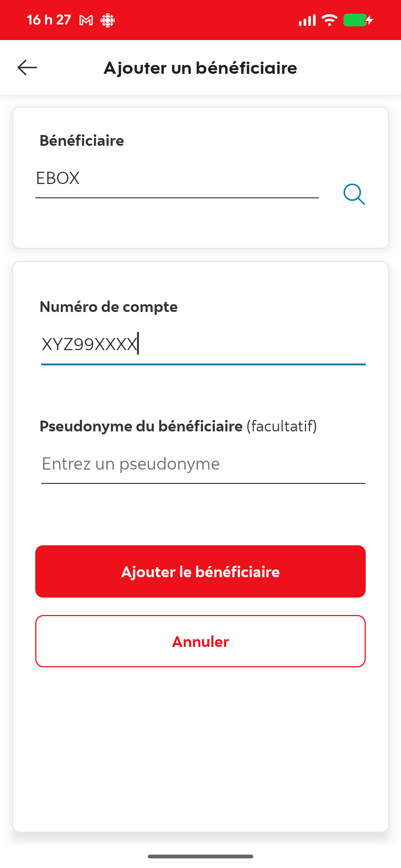The width and height of the screenshot is (401, 868).
Task: Click the Numéro de compte input field
Action: click(203, 345)
